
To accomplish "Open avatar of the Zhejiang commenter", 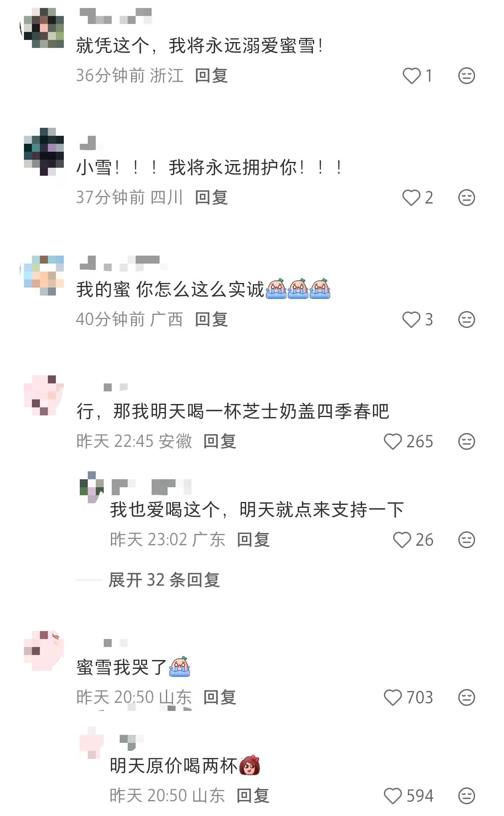I will (x=44, y=28).
